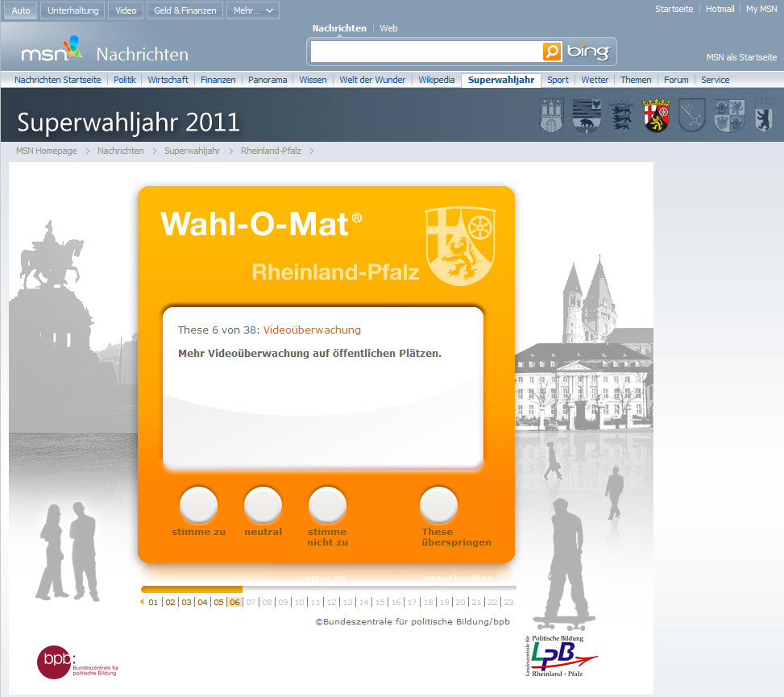The height and width of the screenshot is (697, 784).
Task: Click the 'Nachrichten' title beside the MSN logo
Action: click(x=143, y=54)
